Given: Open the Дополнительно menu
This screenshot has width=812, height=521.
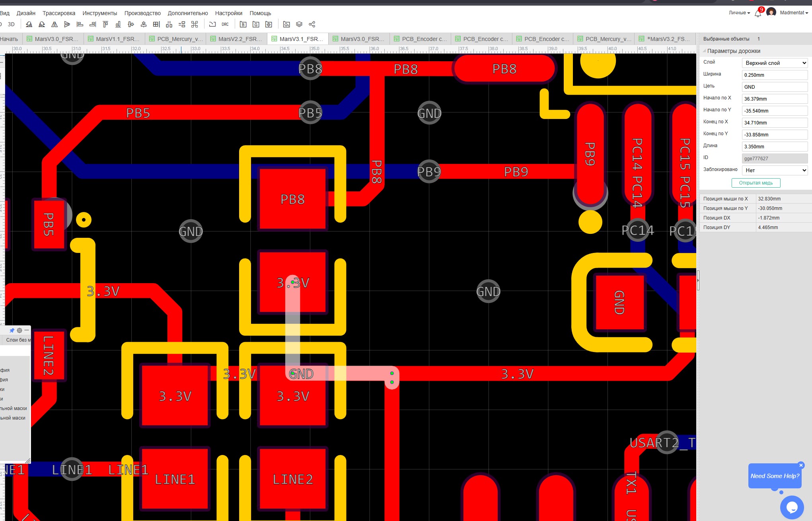Looking at the screenshot, I should (x=188, y=13).
